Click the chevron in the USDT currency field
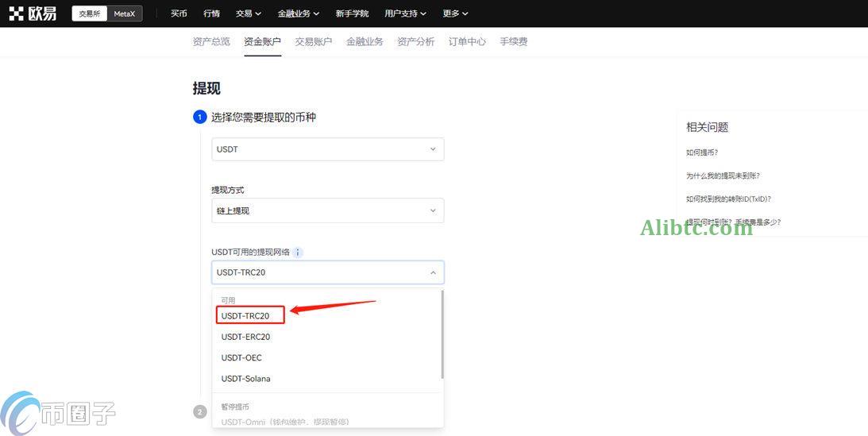This screenshot has height=436, width=868. pyautogui.click(x=433, y=149)
